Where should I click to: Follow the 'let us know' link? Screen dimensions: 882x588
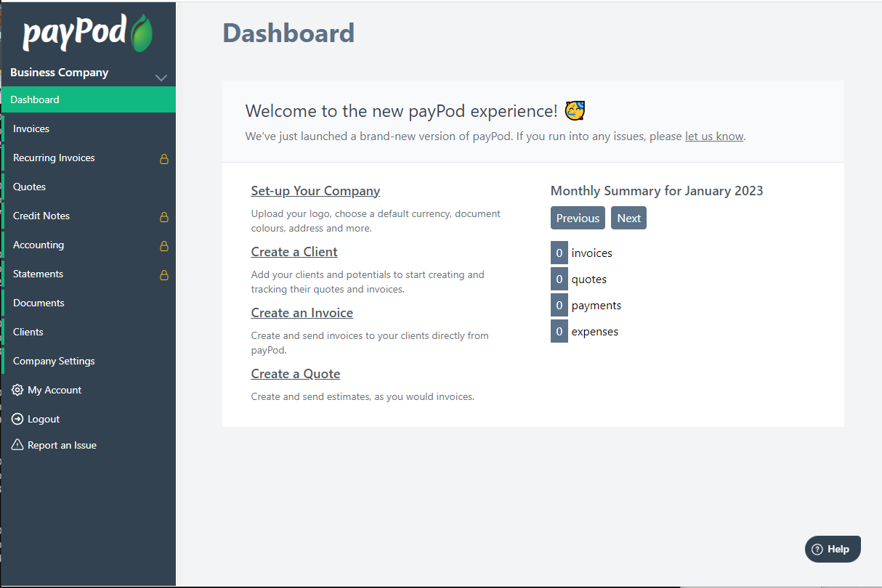714,136
